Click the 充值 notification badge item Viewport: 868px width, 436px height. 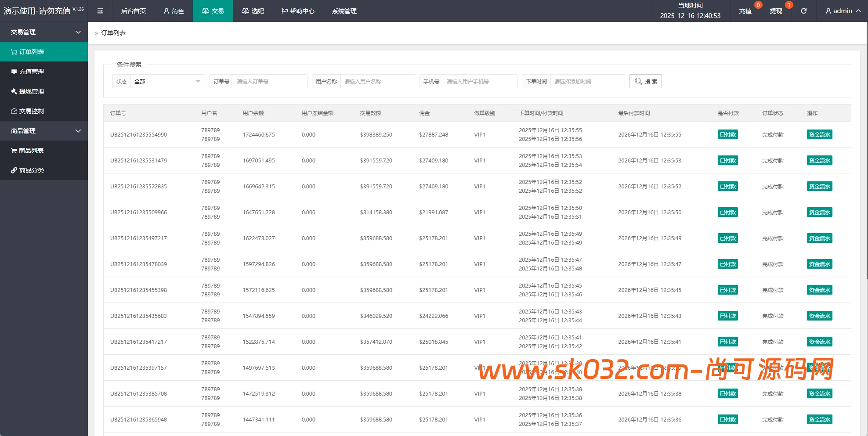click(745, 11)
